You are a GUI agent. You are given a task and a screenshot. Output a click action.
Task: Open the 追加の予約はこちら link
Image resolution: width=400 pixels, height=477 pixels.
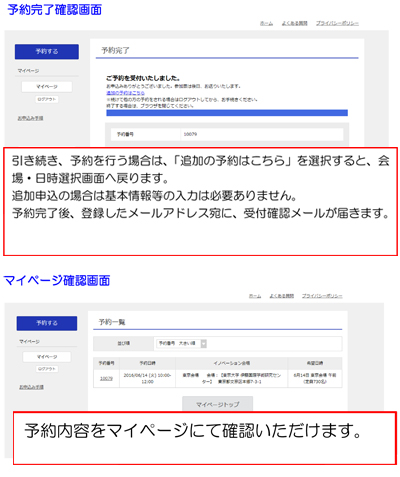click(125, 93)
